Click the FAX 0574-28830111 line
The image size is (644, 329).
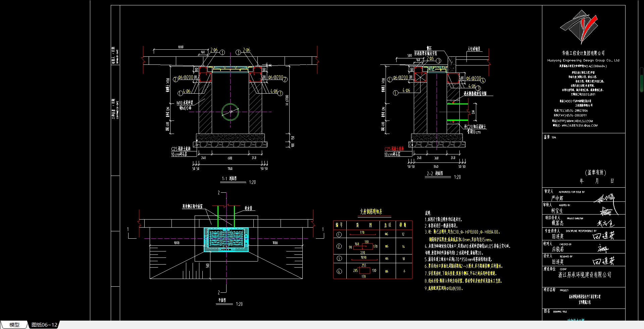click(x=570, y=115)
